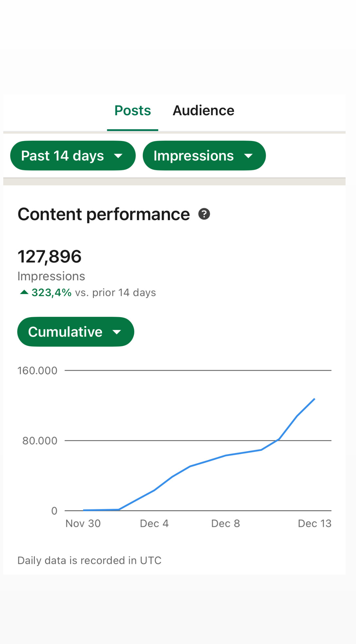This screenshot has height=644, width=356.
Task: Click the arrow on the Impressions filter pill
Action: (248, 156)
